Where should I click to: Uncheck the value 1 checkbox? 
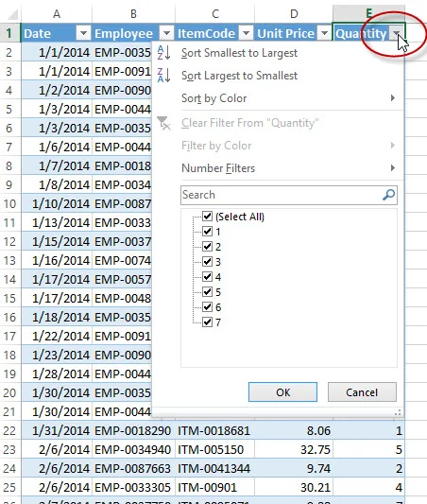[208, 232]
